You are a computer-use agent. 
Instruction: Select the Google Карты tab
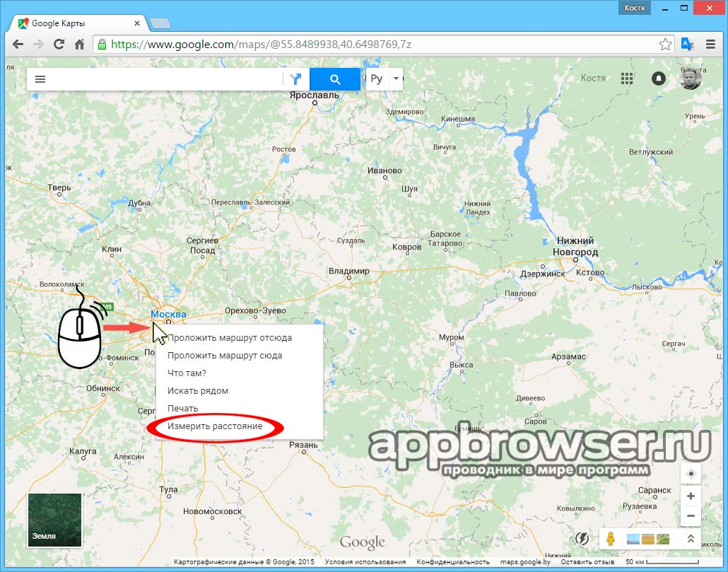(78, 23)
